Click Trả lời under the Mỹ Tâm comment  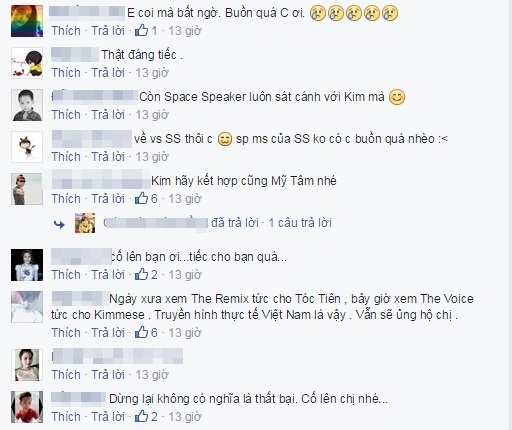pos(108,199)
